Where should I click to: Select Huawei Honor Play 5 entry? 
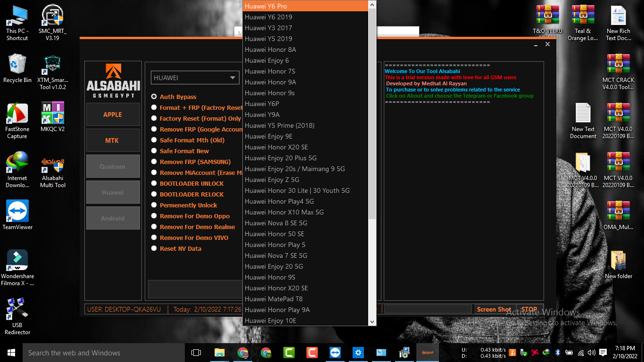click(x=305, y=245)
